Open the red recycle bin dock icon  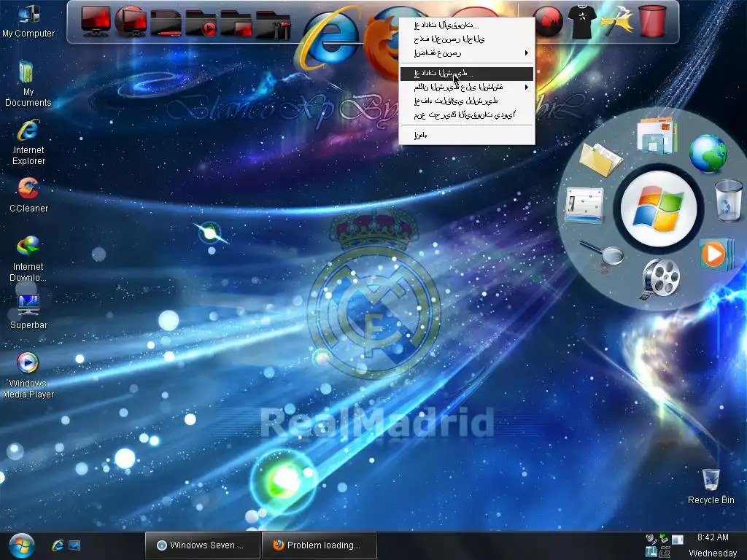[651, 21]
